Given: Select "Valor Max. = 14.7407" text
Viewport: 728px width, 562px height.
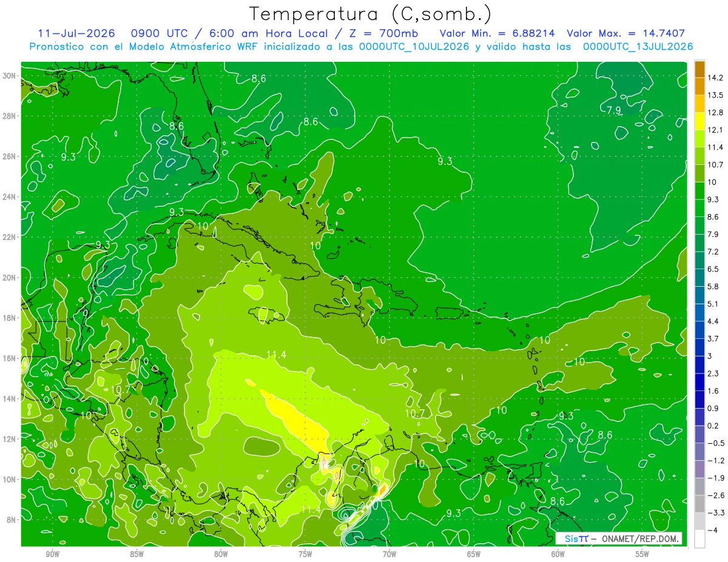Looking at the screenshot, I should click(x=625, y=33).
